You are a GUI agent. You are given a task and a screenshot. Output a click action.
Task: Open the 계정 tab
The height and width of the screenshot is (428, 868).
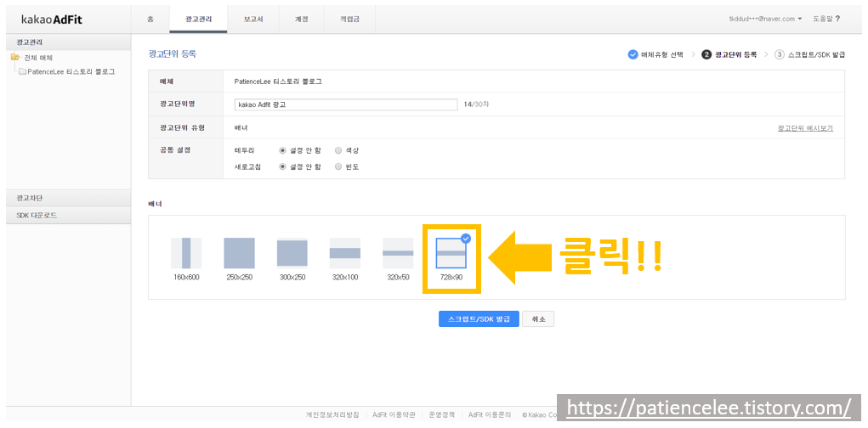301,20
